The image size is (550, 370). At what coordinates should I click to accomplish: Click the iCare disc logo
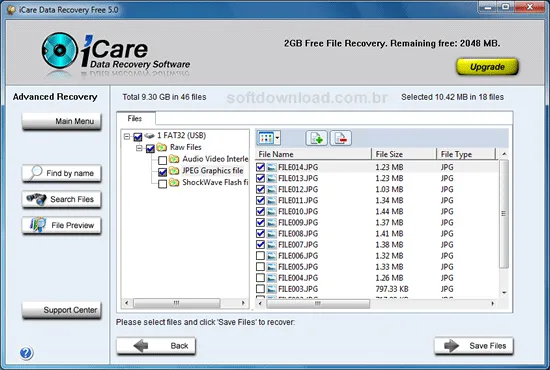coord(60,51)
